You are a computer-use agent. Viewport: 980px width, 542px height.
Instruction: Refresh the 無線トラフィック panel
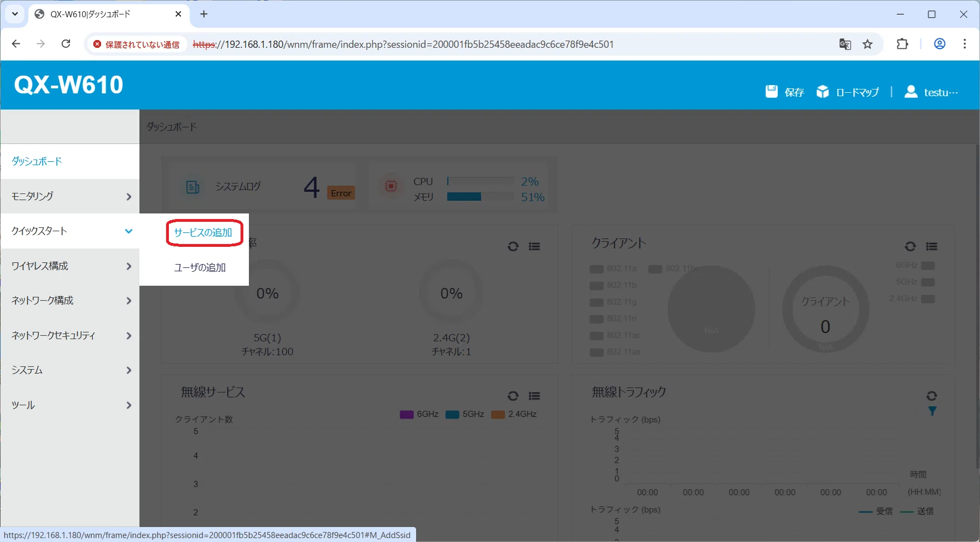[x=932, y=396]
